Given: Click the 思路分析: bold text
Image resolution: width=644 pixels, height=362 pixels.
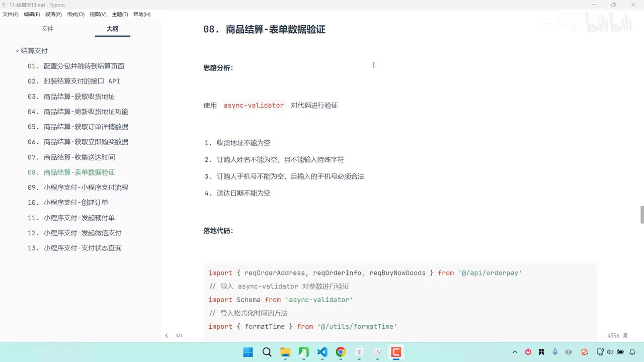Looking at the screenshot, I should click(x=218, y=67).
